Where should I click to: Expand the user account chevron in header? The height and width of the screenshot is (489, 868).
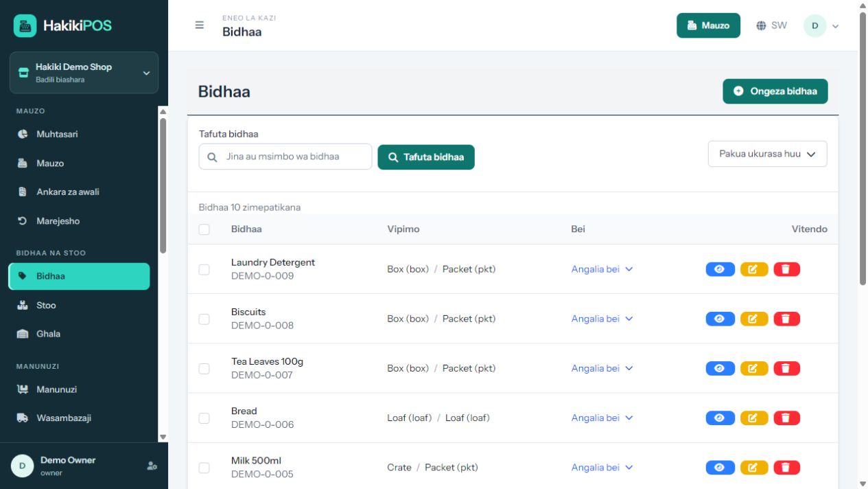coord(835,26)
